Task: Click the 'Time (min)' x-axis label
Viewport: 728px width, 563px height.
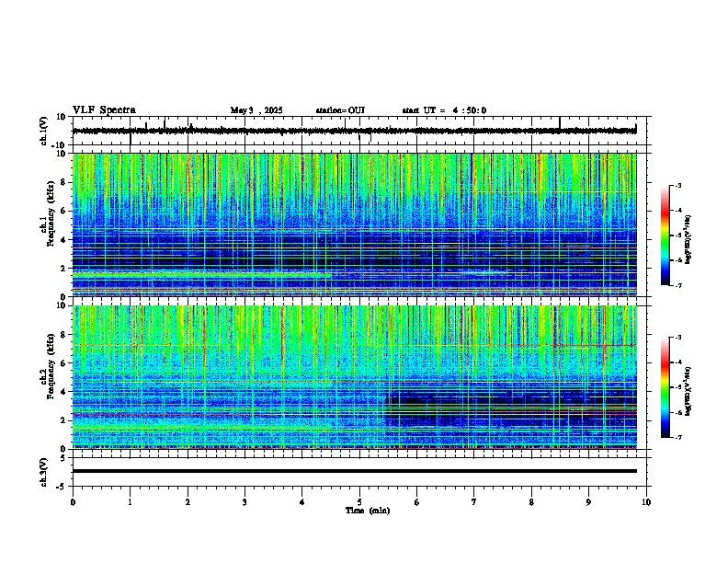Action: pyautogui.click(x=368, y=511)
